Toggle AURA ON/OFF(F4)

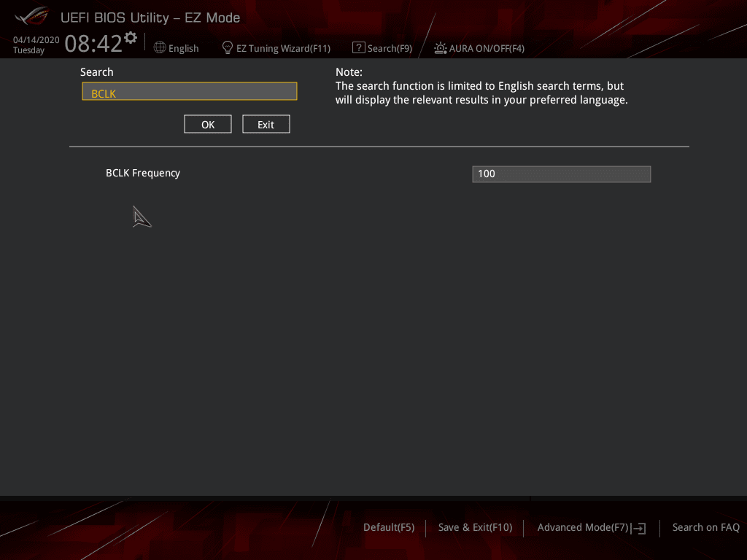click(x=487, y=48)
